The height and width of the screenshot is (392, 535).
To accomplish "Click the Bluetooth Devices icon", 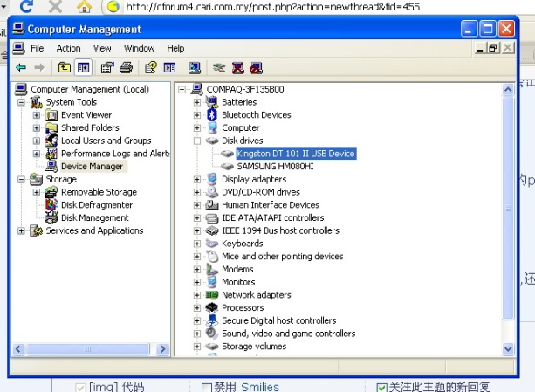I will pos(212,115).
